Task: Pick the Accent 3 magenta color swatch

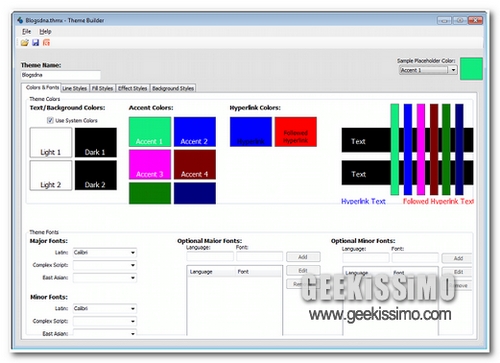Action: tap(150, 164)
